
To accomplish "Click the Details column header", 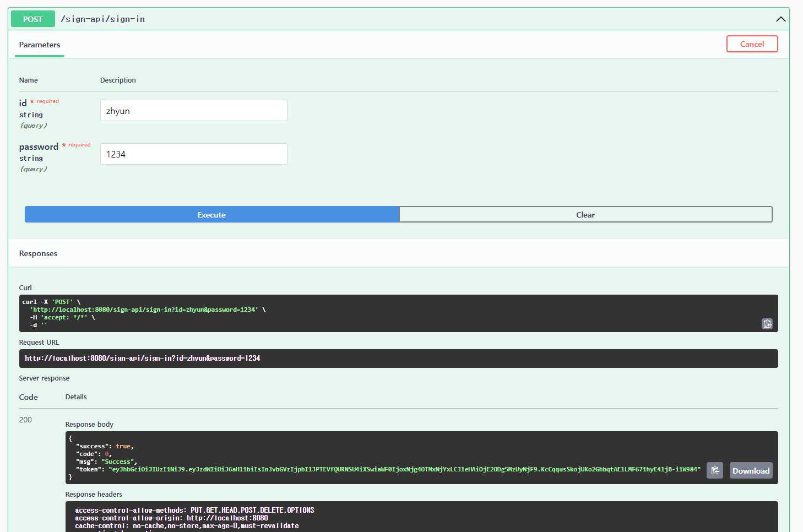I will pos(76,397).
